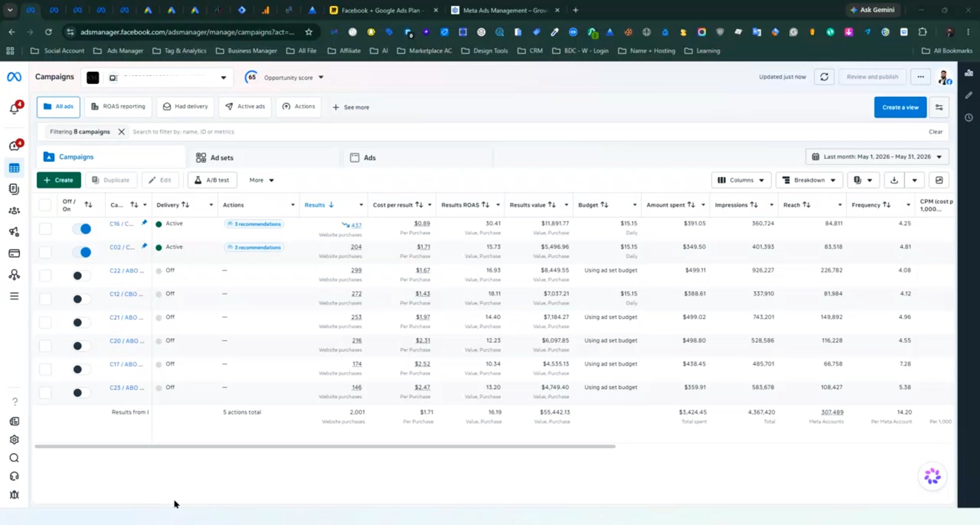The image size is (980, 525).
Task: Tick the checkbox for campaign C02
Action: (x=45, y=252)
